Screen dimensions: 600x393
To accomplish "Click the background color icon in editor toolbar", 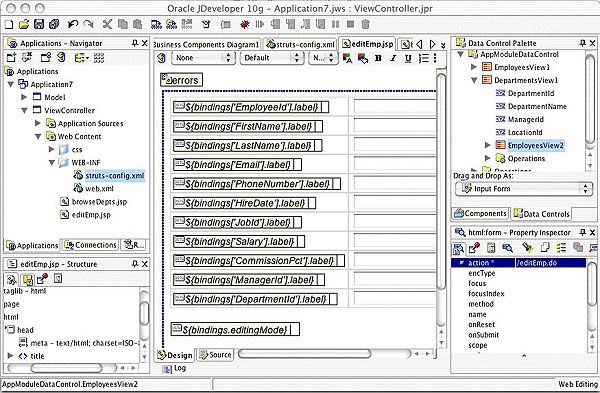I will (362, 58).
